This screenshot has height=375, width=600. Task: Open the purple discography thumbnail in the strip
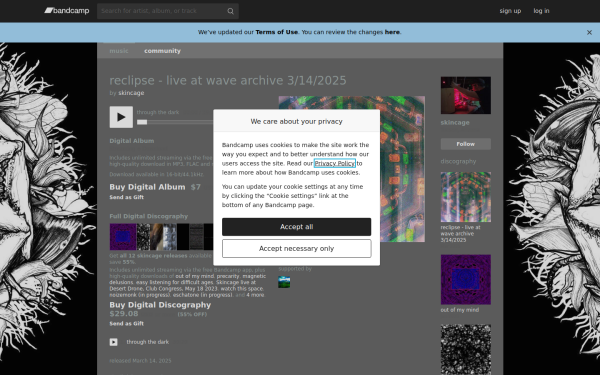(x=123, y=237)
